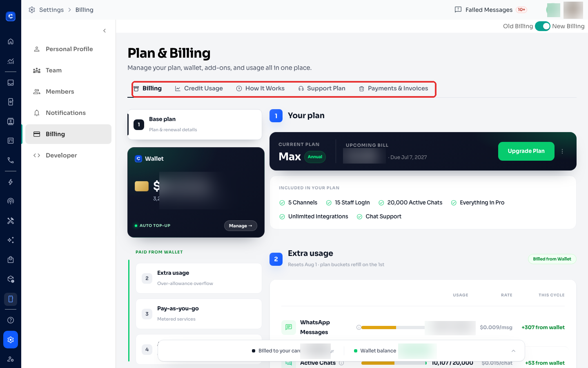Click the phone-with-gear icon in rail

(x=11, y=102)
